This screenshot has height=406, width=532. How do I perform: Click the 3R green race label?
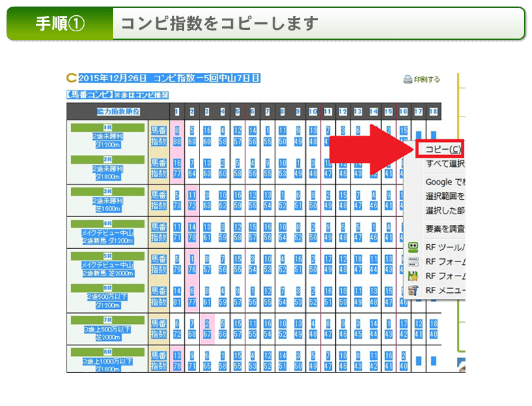(x=108, y=190)
